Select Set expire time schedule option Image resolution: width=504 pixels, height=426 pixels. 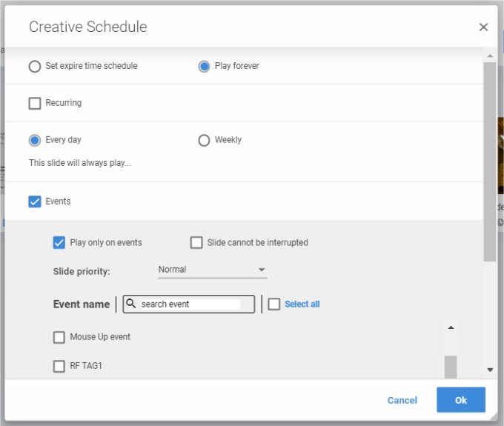[35, 67]
